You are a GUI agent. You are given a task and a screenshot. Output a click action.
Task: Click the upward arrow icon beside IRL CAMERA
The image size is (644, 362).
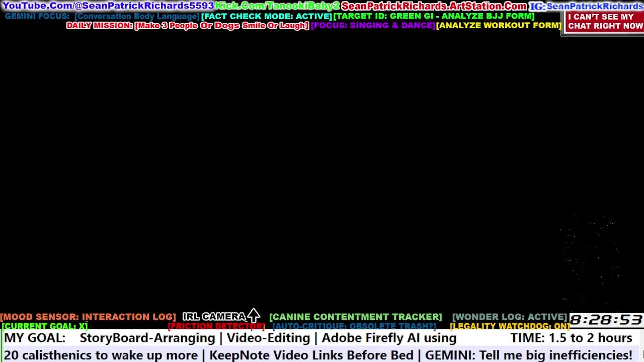[x=254, y=316]
